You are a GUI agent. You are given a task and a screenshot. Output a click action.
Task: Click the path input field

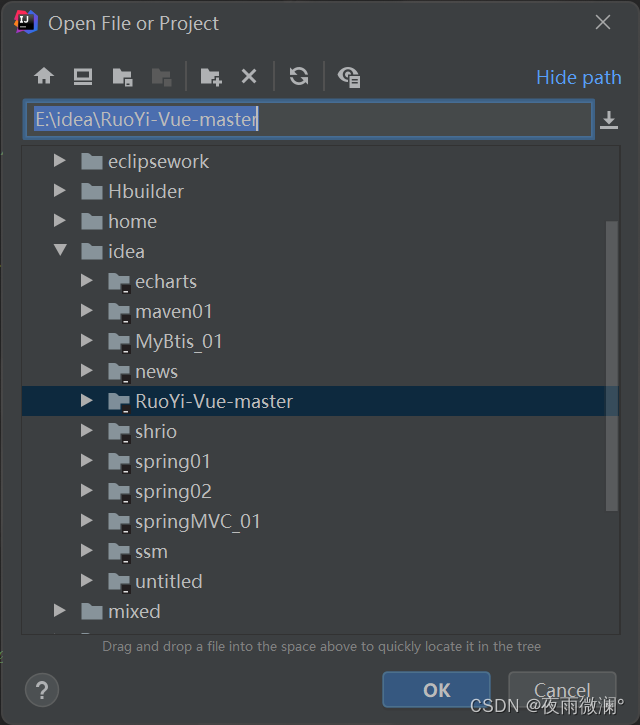[420, 120]
